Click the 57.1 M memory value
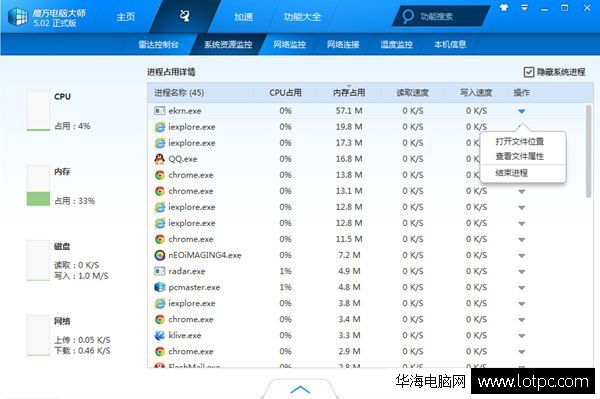The image size is (600, 399). point(349,111)
